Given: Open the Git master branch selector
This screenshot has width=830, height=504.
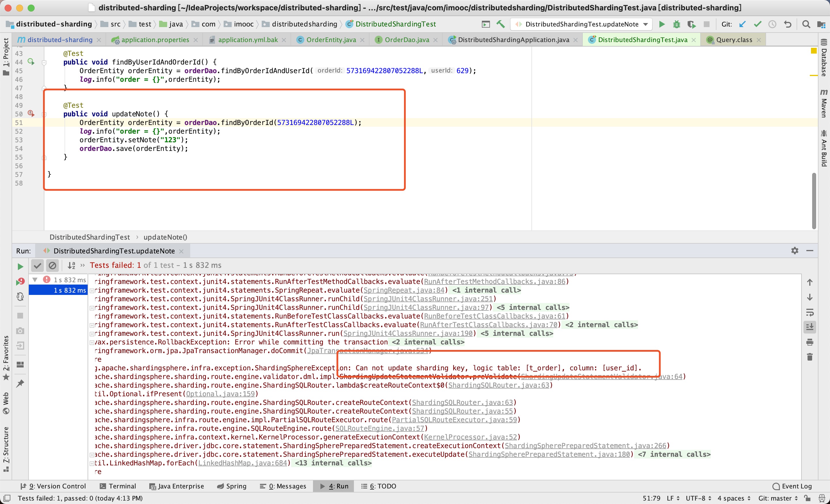Looking at the screenshot, I should tap(778, 498).
